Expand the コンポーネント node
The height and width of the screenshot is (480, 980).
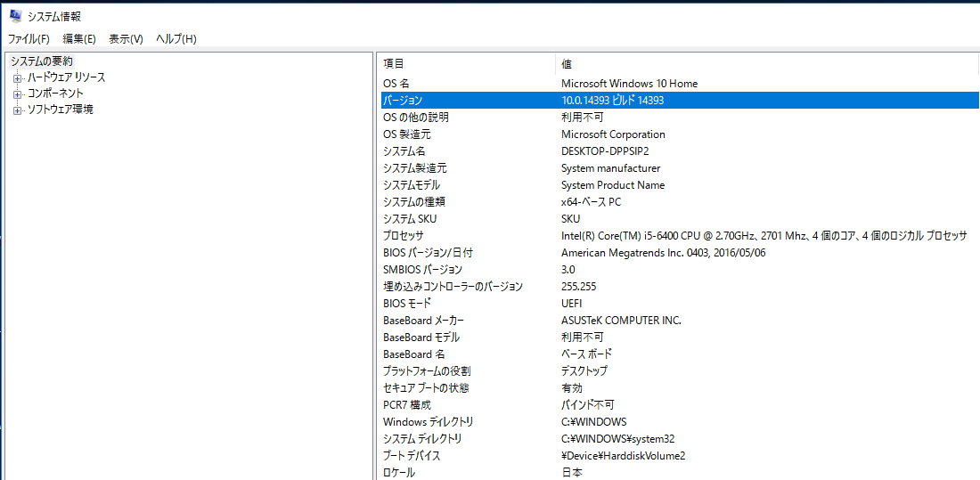coord(17,94)
